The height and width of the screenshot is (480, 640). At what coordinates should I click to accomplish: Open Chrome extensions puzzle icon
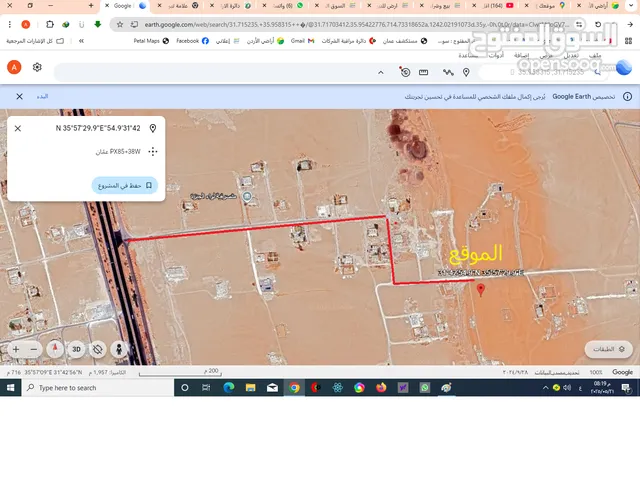click(x=50, y=24)
